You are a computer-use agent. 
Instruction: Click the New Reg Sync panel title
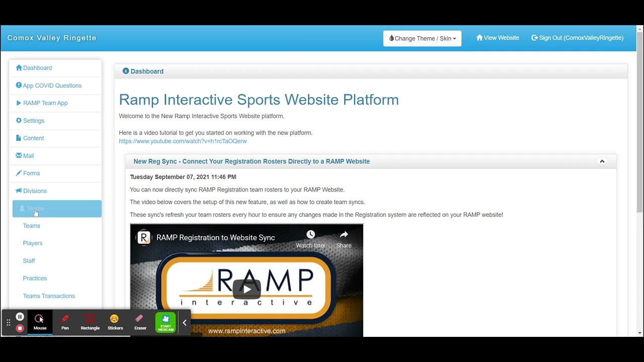(x=252, y=161)
